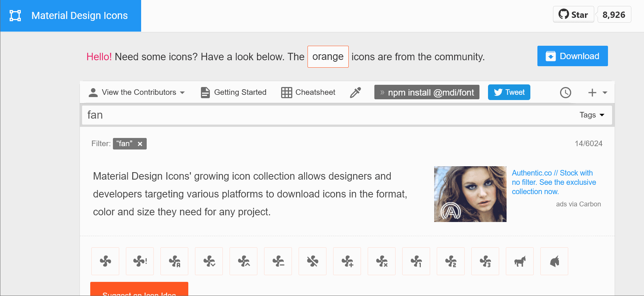Click the unicorn full-body icon
Screen dimensions: 644x296
point(520,261)
